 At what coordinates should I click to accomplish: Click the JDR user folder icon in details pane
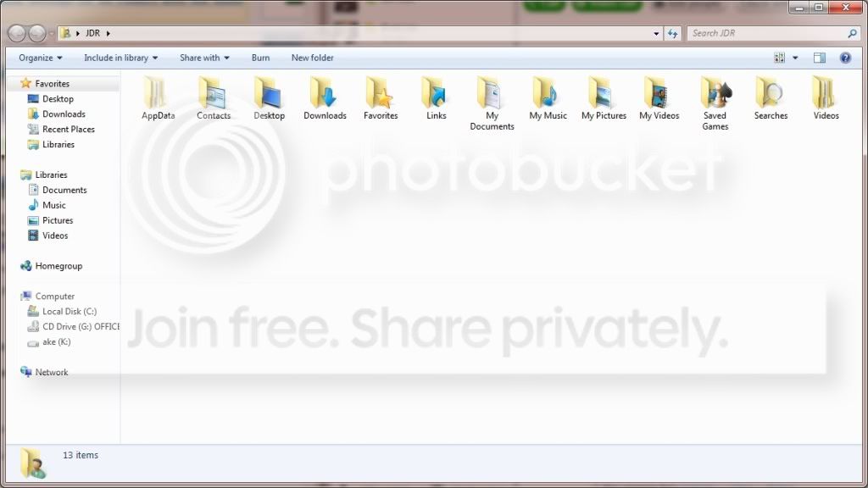[x=33, y=463]
